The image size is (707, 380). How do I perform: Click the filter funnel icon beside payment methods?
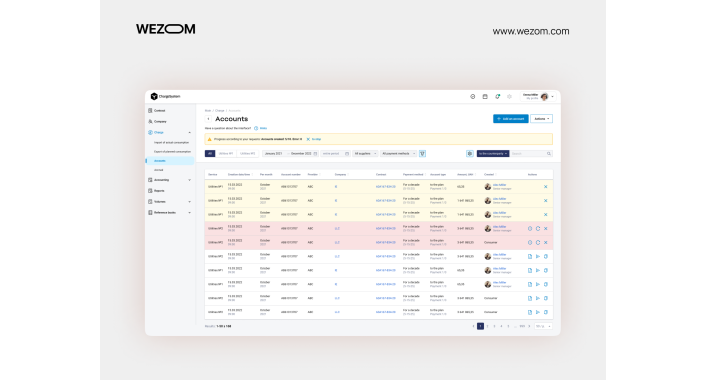tap(422, 154)
